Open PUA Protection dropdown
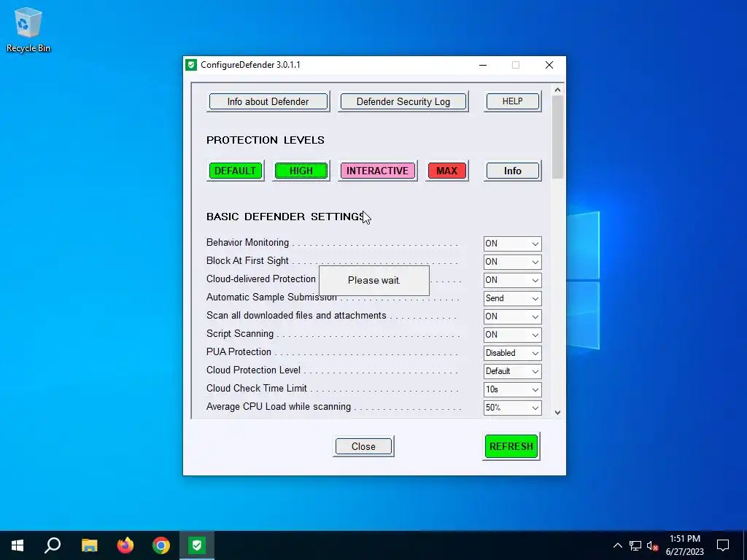This screenshot has width=747, height=560. (x=513, y=353)
